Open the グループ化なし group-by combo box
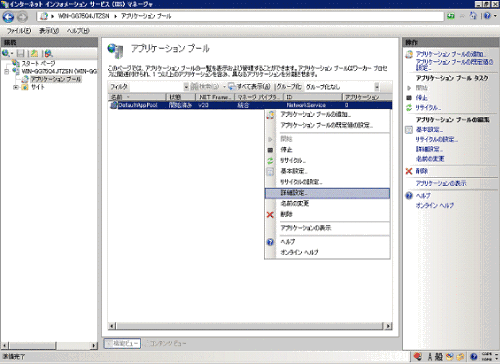 [342, 87]
